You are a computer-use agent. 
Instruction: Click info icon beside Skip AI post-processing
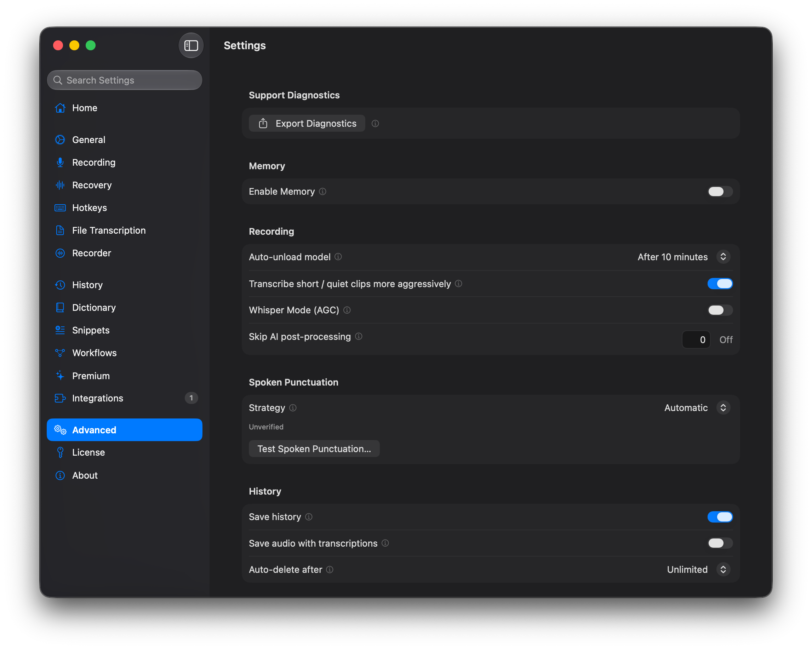click(359, 337)
